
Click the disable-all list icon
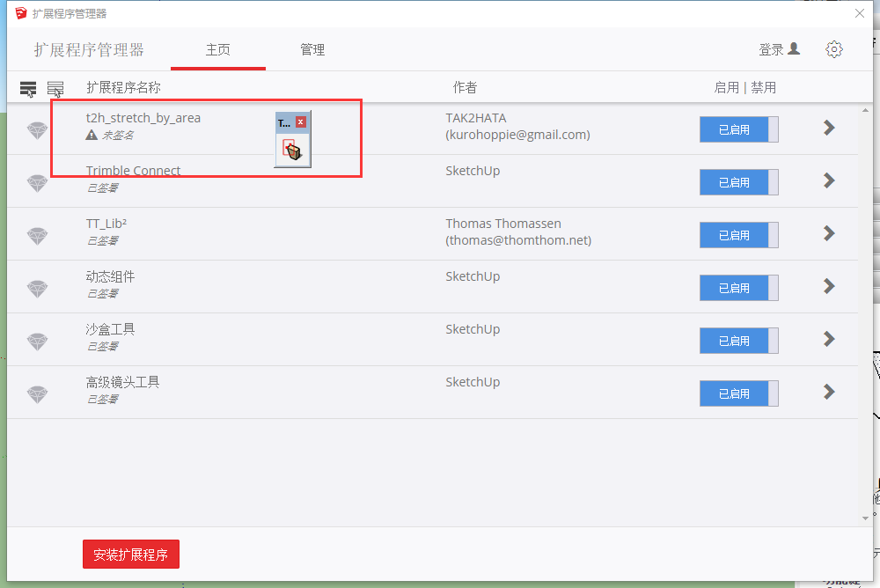(x=55, y=89)
